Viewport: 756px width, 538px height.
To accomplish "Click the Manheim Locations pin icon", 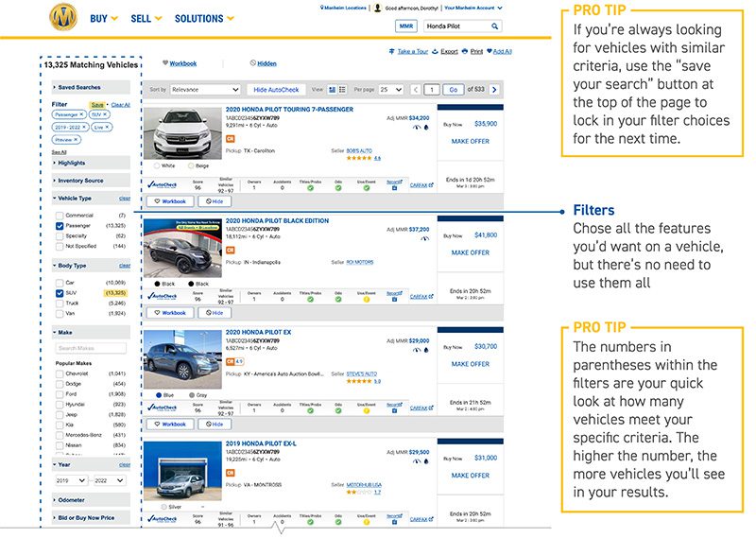I will point(321,8).
